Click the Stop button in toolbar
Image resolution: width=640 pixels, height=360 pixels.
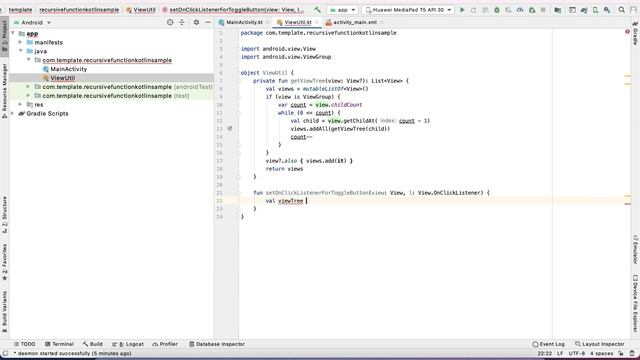pos(543,9)
